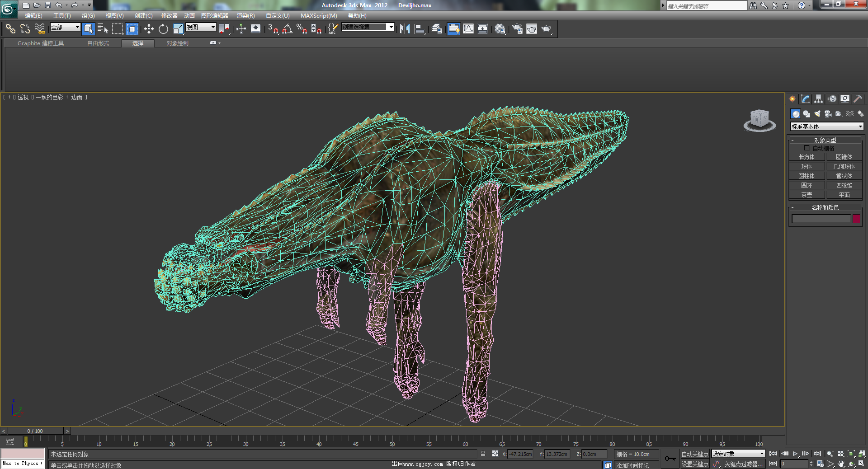Open Schematic View icon

coord(483,29)
